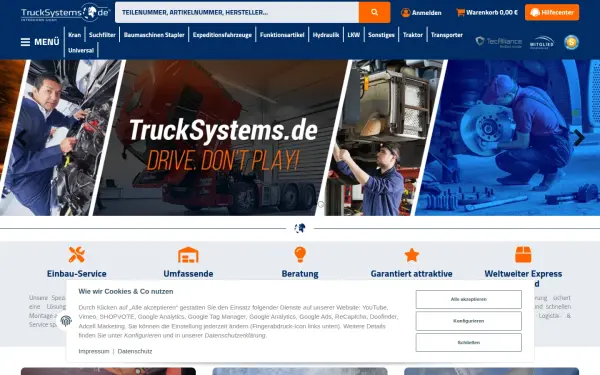Click the globe icon on divider line

(300, 228)
